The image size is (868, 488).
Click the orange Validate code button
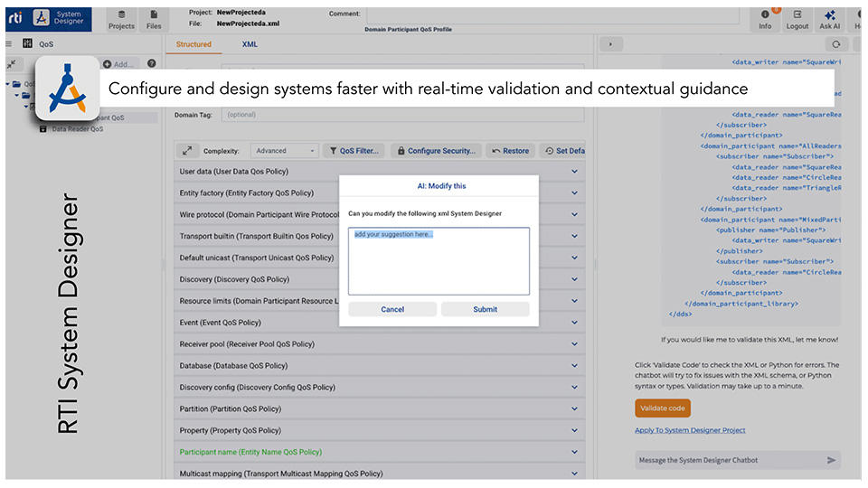[662, 408]
